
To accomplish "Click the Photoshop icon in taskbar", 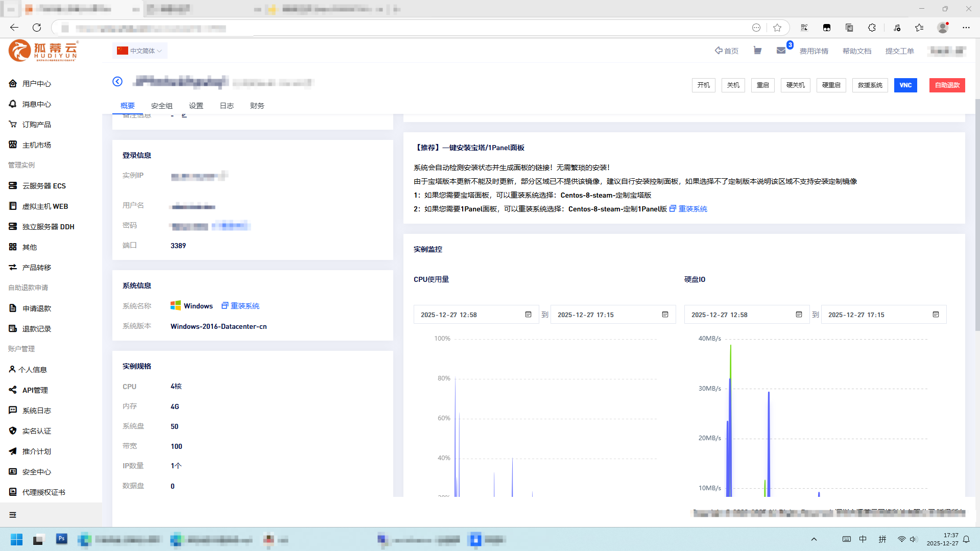I will (61, 539).
